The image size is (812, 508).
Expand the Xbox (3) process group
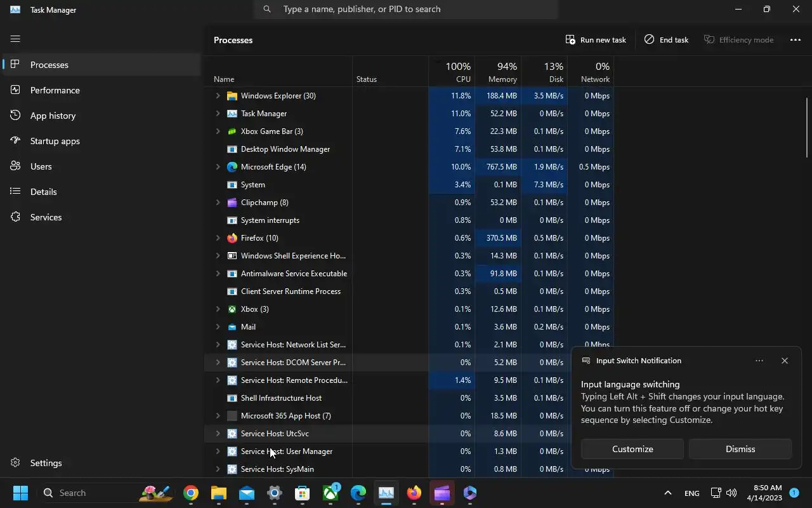pos(218,309)
